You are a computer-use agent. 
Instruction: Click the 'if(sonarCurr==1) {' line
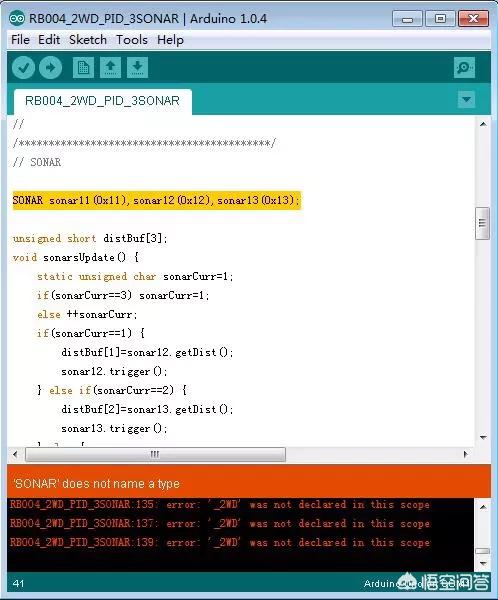(x=91, y=333)
